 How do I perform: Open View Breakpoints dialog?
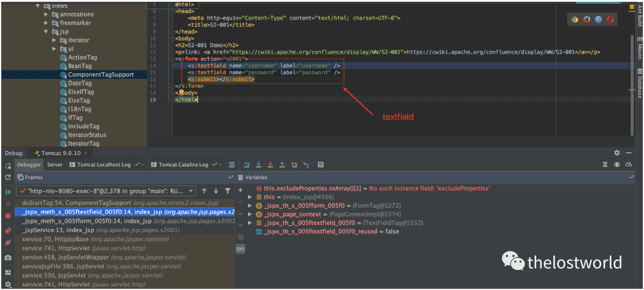pyautogui.click(x=8, y=230)
